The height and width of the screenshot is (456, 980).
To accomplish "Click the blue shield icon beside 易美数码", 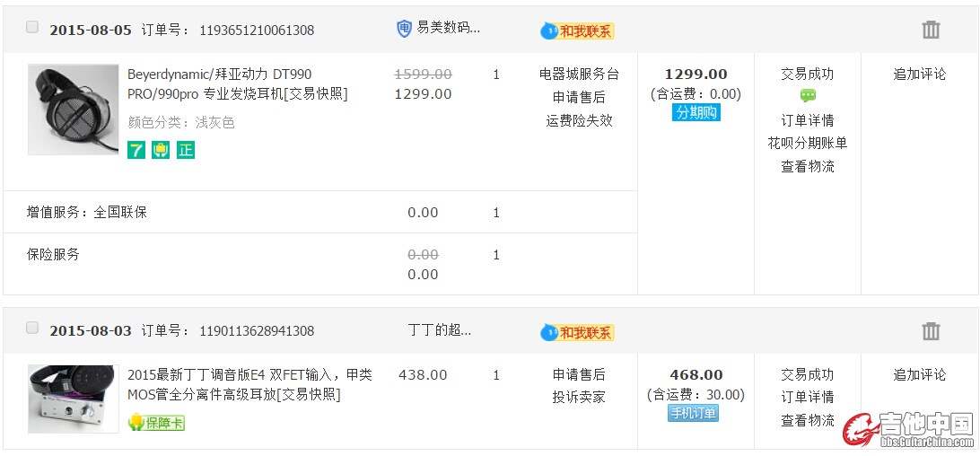I will (404, 29).
